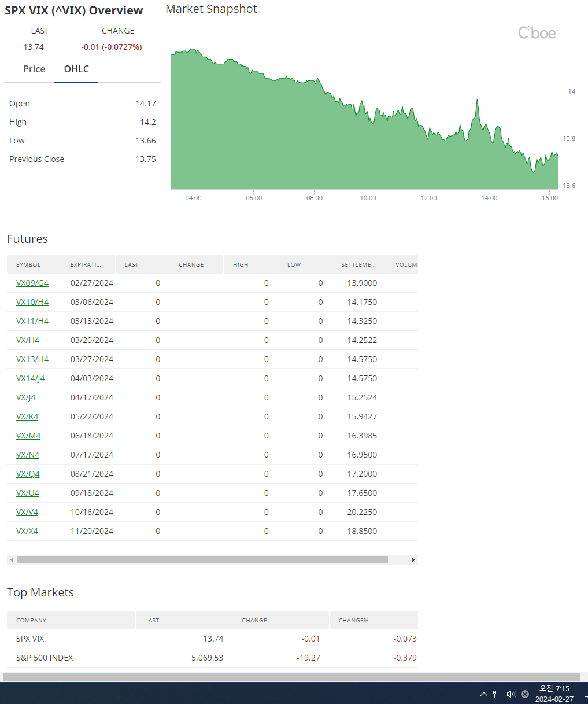Open the VX/X4 futures link
The image size is (588, 704).
coord(27,531)
